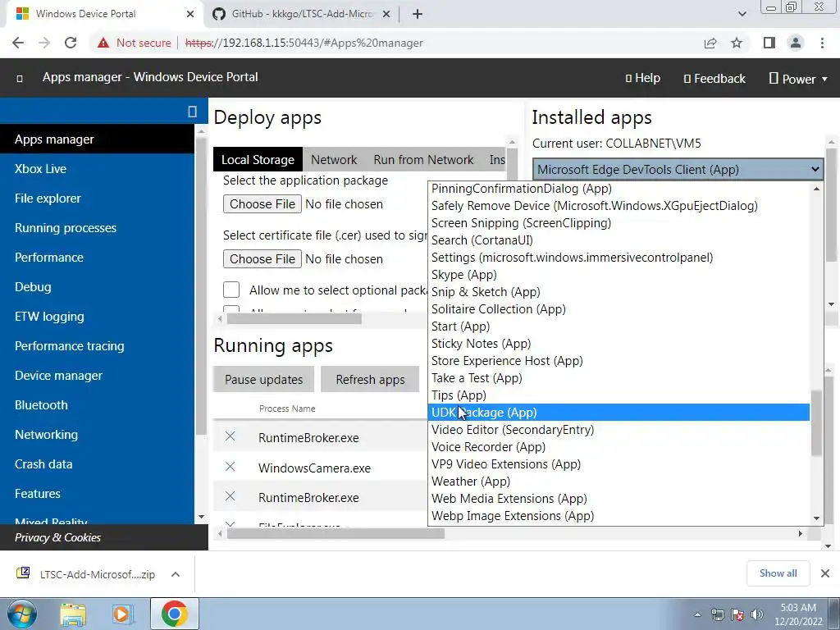Select UDK Package (App) in the list
The image size is (840, 630).
[x=619, y=413]
